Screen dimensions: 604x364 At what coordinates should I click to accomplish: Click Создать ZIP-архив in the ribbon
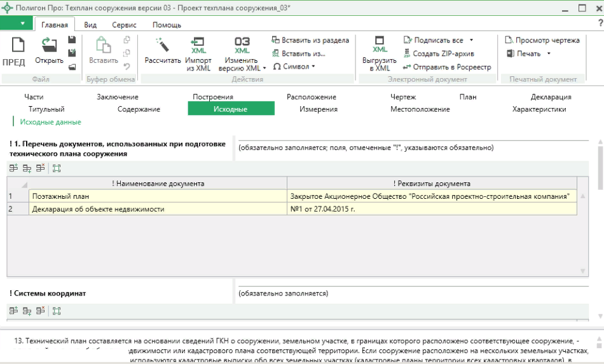point(439,53)
